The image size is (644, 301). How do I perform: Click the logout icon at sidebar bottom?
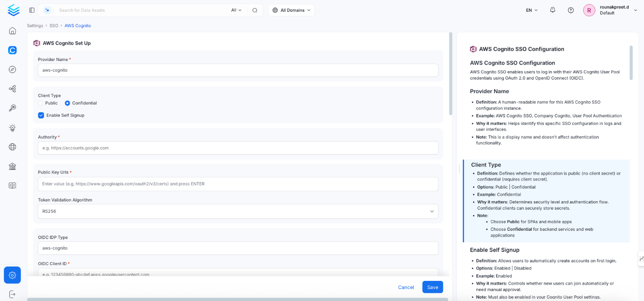pyautogui.click(x=13, y=294)
